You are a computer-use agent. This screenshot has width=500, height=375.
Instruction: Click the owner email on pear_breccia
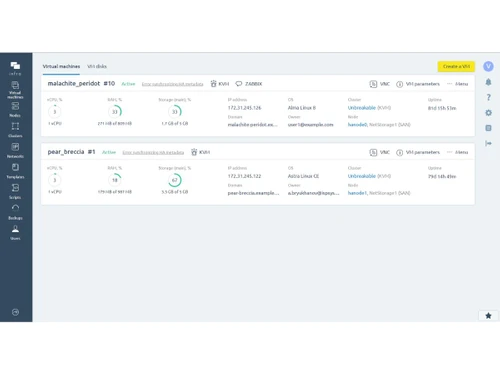coord(313,193)
